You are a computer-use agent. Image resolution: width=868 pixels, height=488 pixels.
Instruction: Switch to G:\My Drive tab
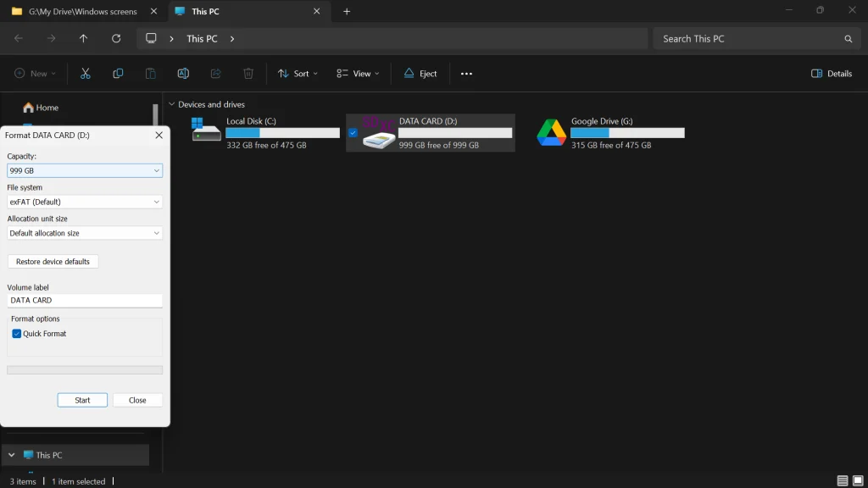(x=83, y=11)
